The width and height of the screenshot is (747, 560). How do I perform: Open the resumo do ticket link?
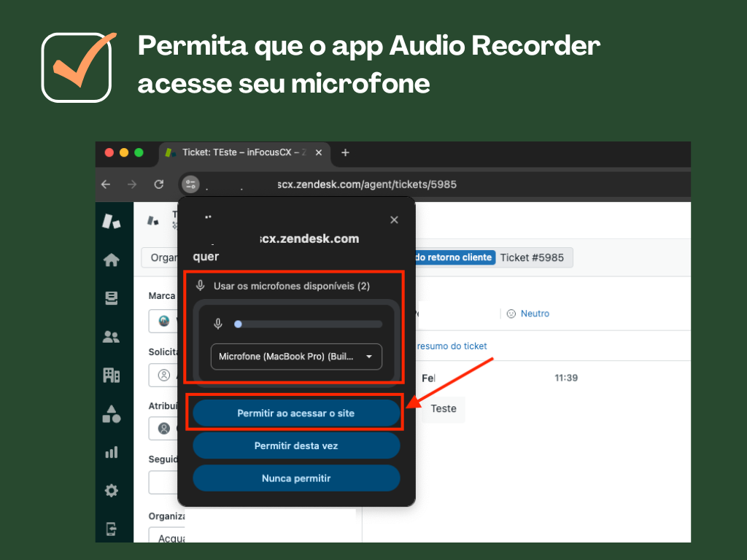tap(452, 346)
